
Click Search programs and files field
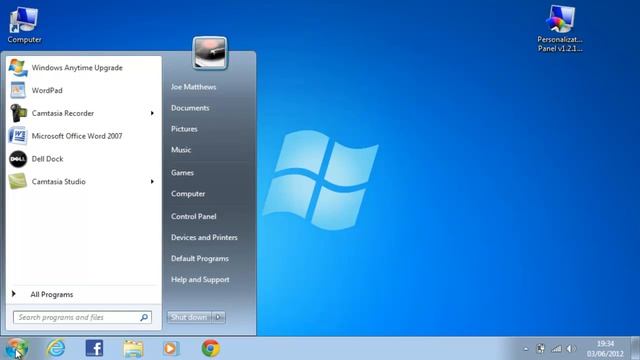[82, 317]
